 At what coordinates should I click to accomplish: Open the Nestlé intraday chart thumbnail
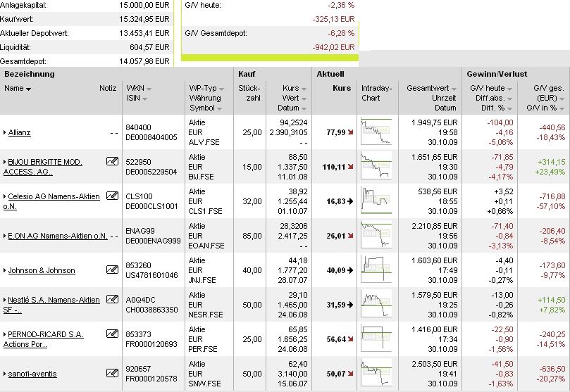(376, 304)
